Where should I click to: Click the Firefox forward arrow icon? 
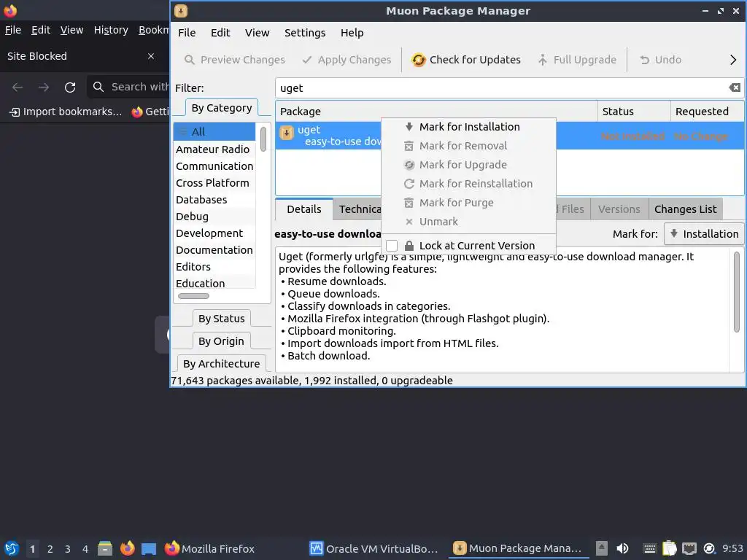coord(44,87)
